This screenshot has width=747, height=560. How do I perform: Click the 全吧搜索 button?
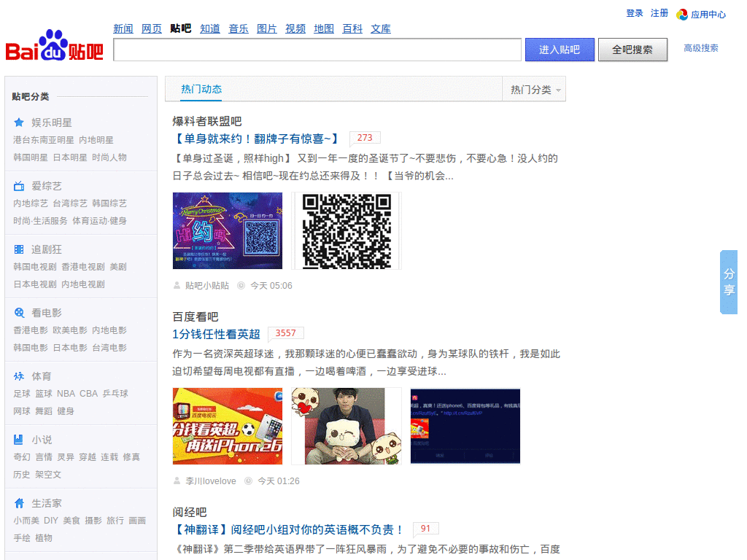pos(632,50)
